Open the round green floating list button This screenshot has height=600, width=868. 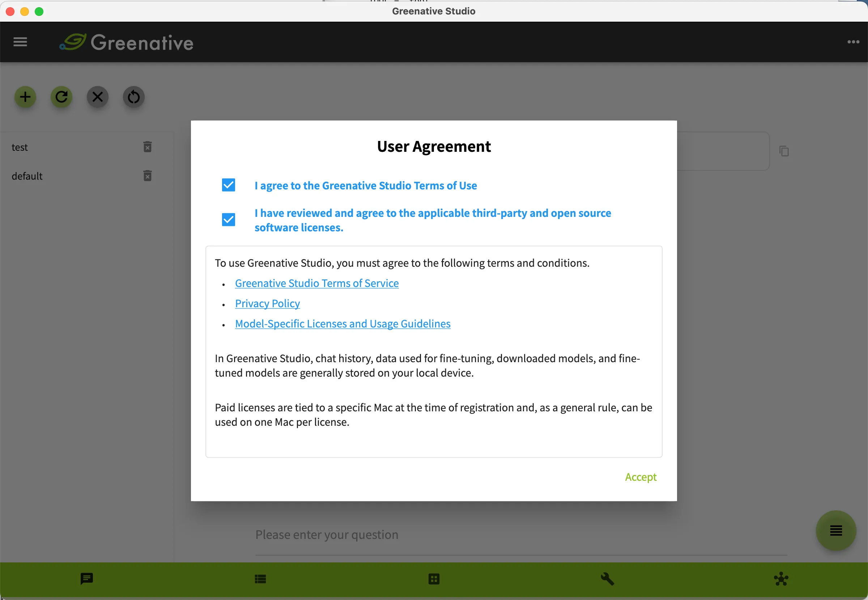point(836,531)
